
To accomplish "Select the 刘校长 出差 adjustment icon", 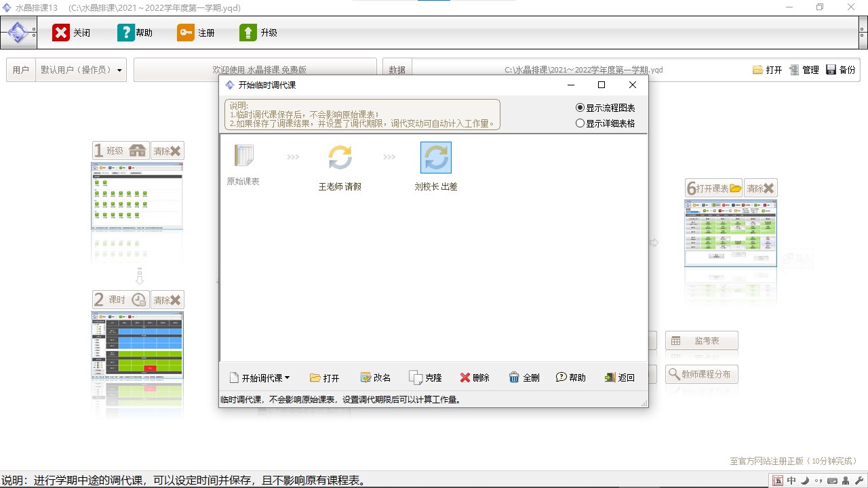I will (436, 157).
